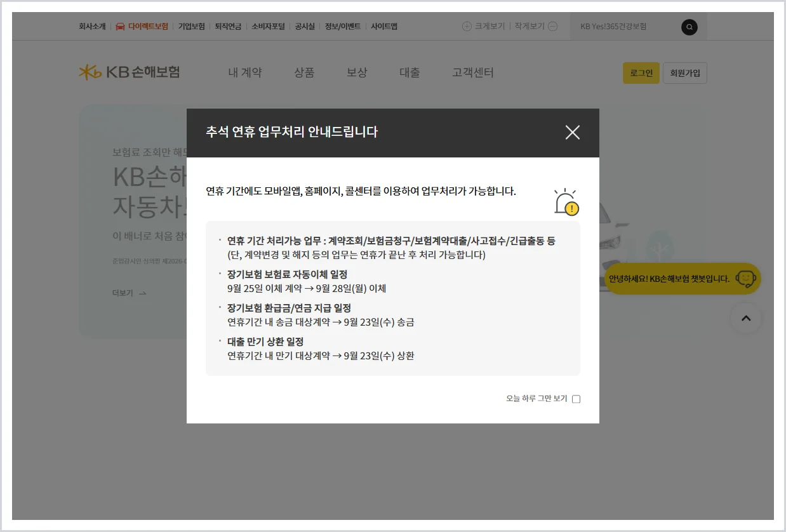Open the 사이트맵 top link
The image size is (786, 532).
click(384, 27)
